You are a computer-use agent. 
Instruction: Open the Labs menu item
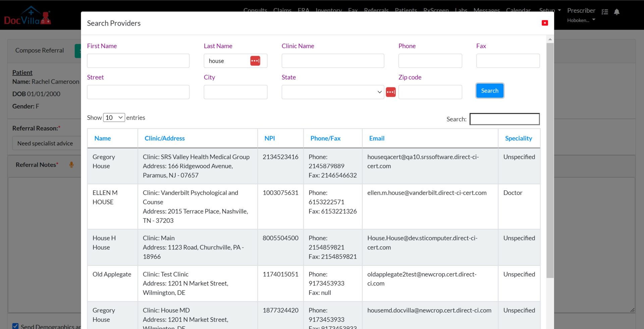click(x=461, y=10)
